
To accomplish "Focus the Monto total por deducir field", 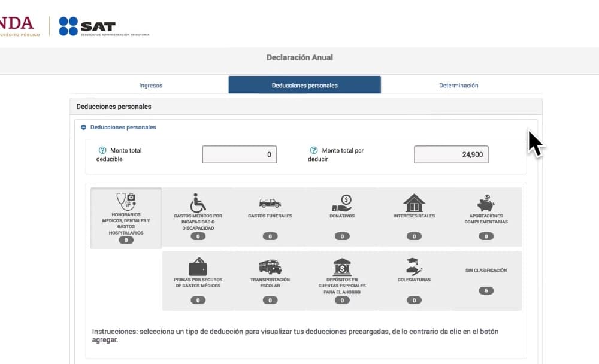I will pyautogui.click(x=450, y=154).
